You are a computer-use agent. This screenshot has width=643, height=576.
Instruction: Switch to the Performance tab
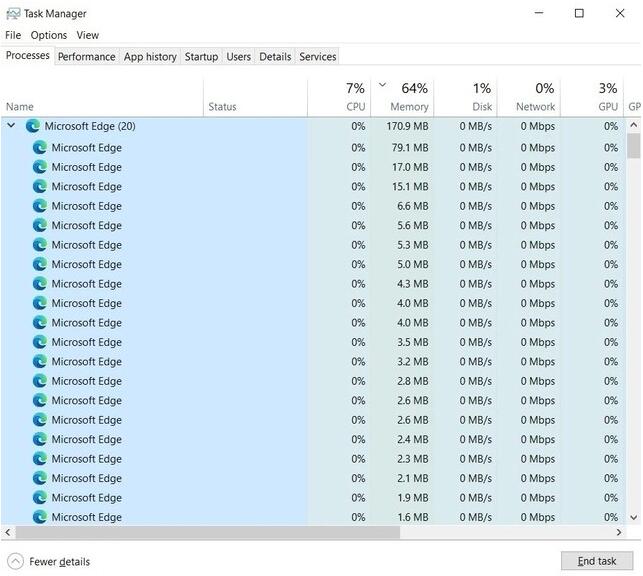87,57
